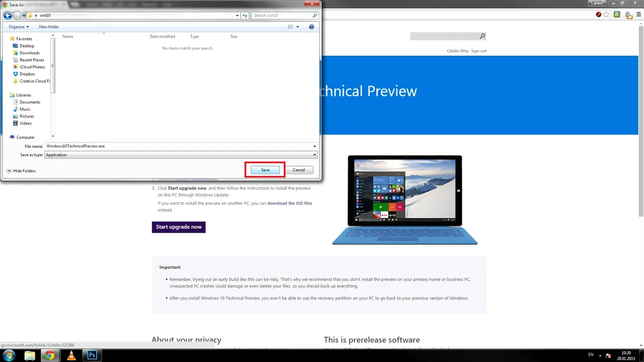The image size is (644, 362).
Task: Click the navigation pane scroll up arrow
Action: 53,36
